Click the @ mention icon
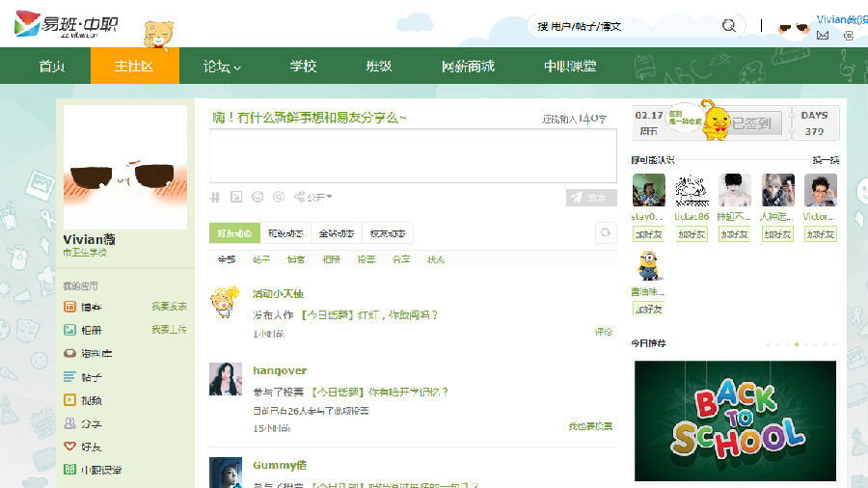The width and height of the screenshot is (868, 488). (x=279, y=197)
